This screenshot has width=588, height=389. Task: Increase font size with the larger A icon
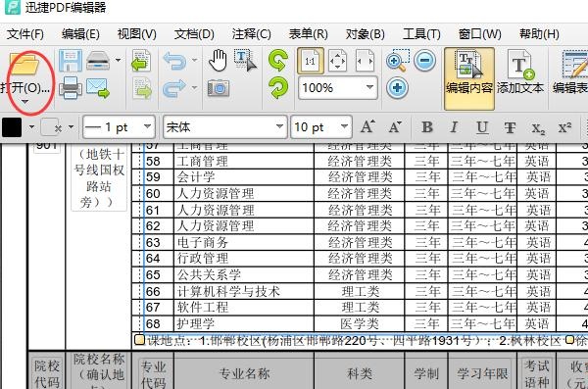click(x=367, y=127)
